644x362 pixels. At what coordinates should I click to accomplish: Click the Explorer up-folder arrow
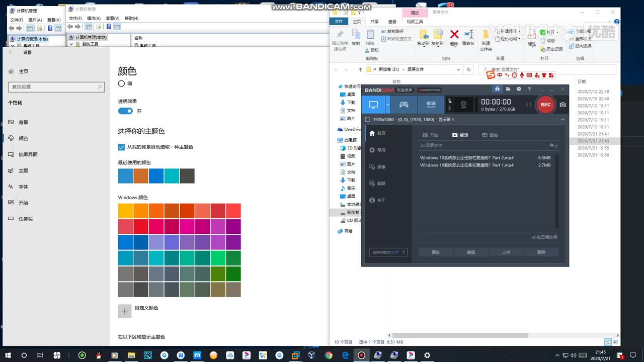[x=360, y=69]
